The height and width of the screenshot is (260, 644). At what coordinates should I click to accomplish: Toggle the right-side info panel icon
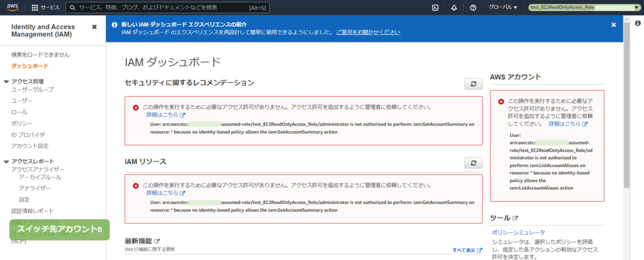tap(638, 23)
